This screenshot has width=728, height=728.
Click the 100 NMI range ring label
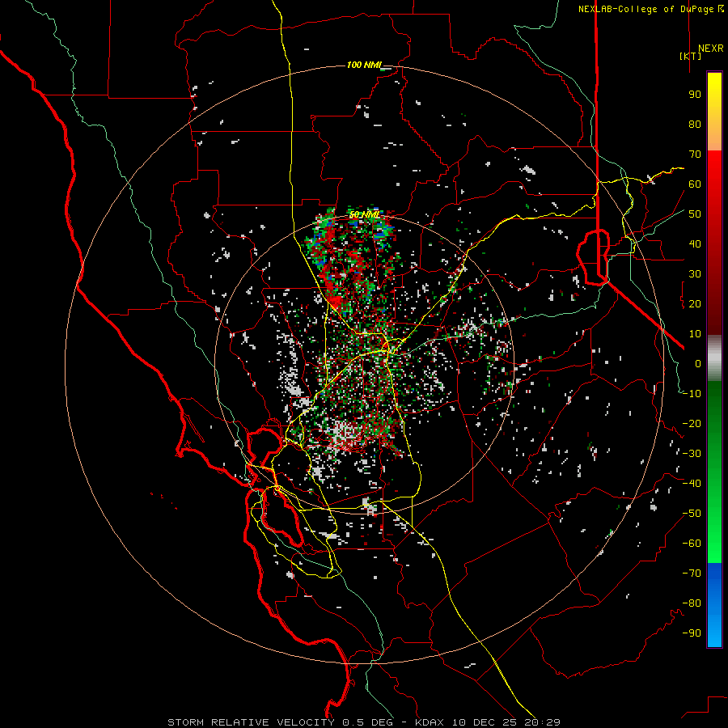point(363,65)
